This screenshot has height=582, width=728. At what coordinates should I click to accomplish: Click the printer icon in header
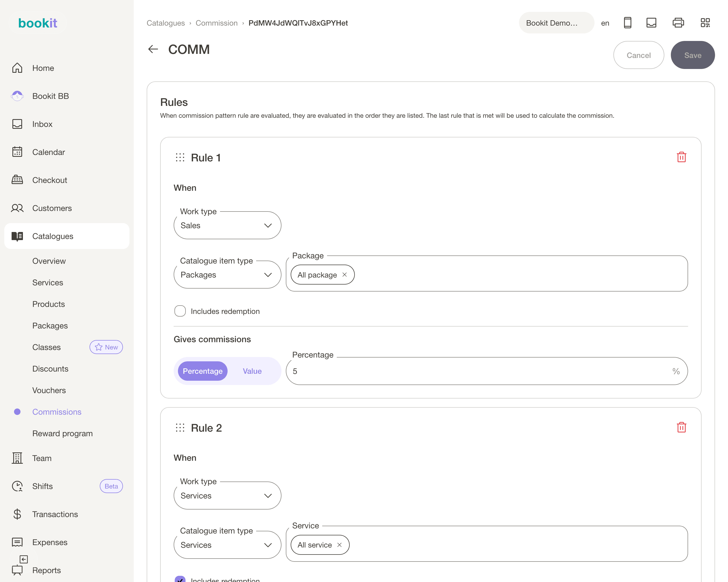(x=678, y=23)
